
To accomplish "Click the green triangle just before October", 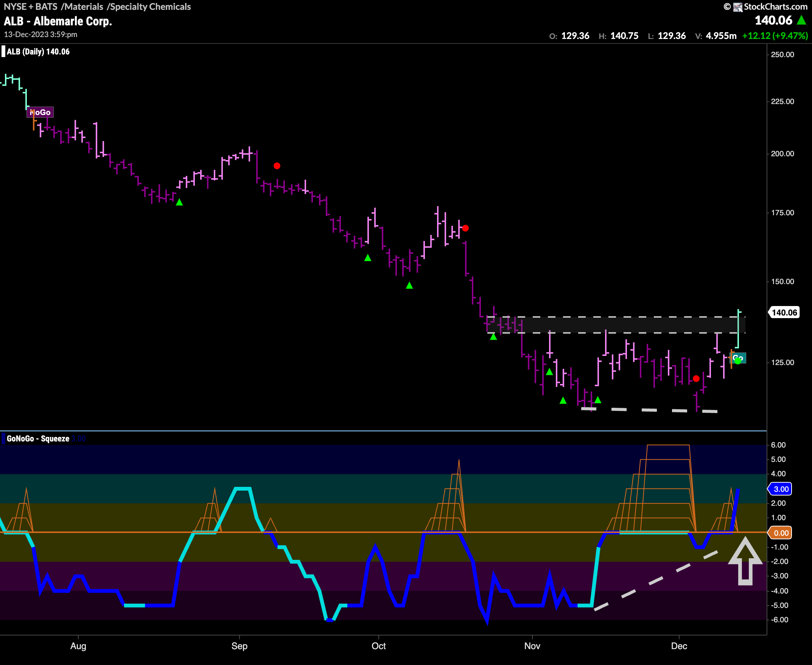I will (368, 258).
